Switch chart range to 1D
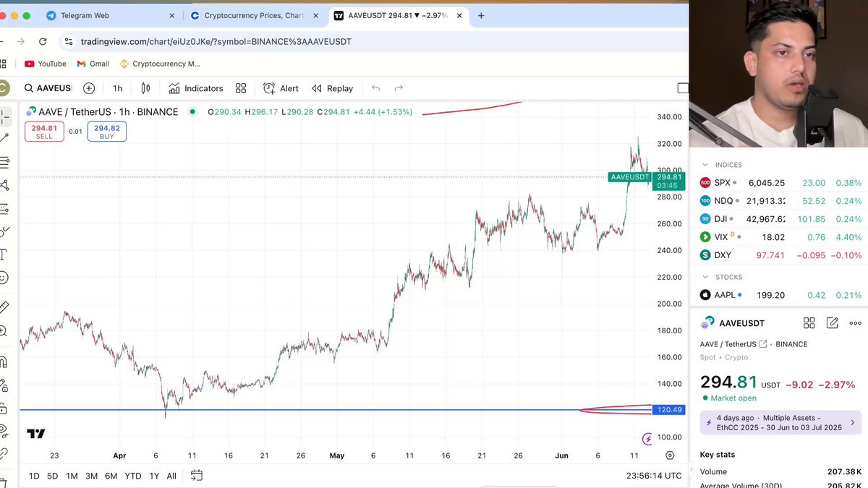868x488 pixels. click(x=34, y=476)
